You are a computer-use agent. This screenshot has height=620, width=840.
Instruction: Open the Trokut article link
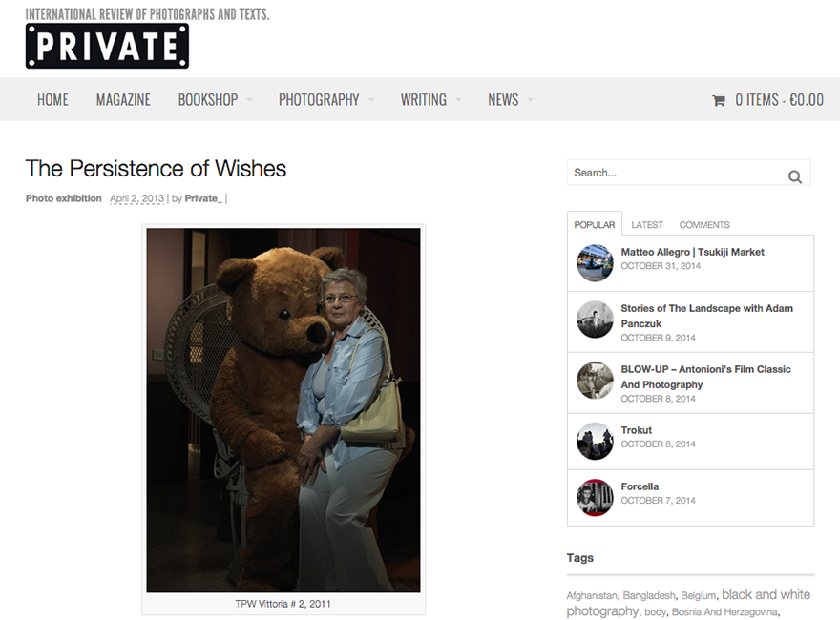[636, 430]
